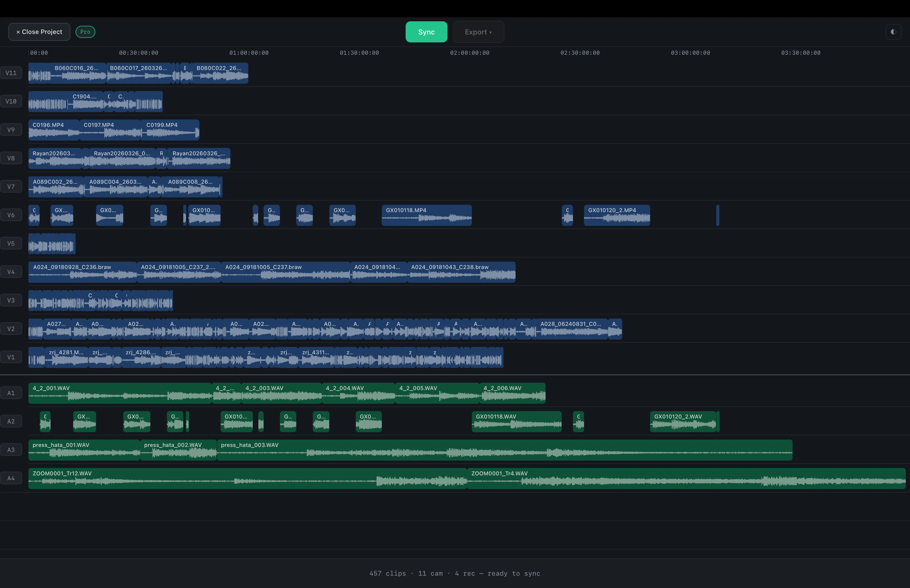Select the V2 track label
Viewport: 910px width, 588px height.
click(x=11, y=329)
